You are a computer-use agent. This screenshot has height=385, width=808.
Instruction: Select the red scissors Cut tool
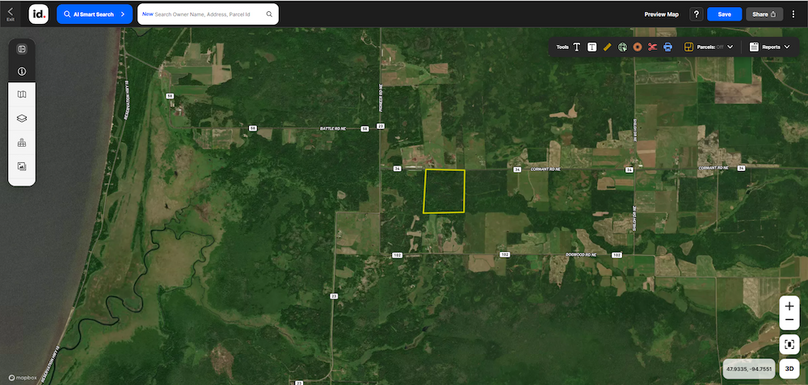coord(652,47)
